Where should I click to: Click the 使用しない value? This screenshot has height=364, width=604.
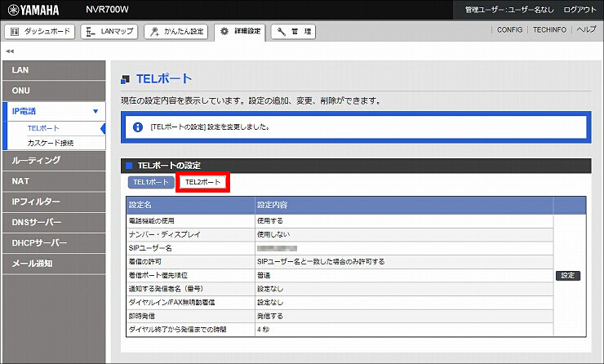[x=273, y=234]
